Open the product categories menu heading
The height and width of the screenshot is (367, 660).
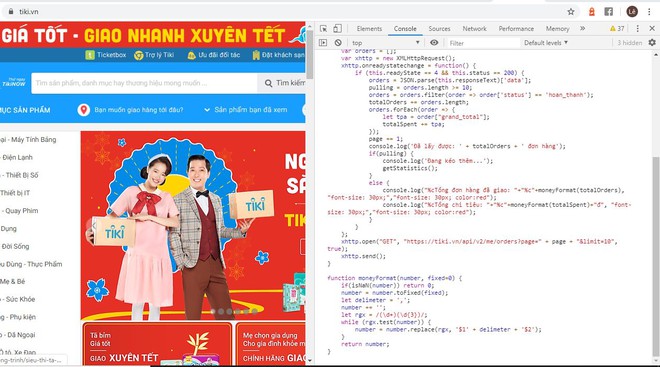tap(25, 110)
